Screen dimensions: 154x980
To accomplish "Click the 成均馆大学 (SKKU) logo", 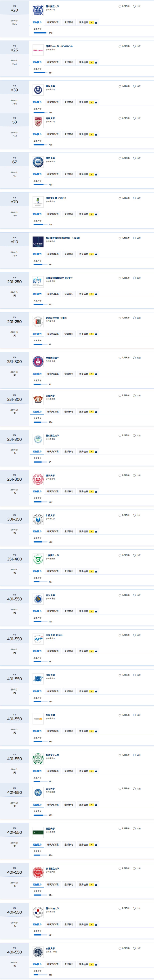I will tap(38, 202).
